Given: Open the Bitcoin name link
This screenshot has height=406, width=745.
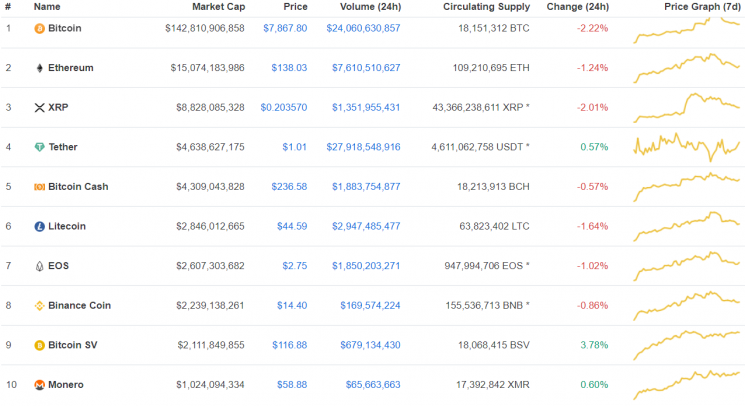Looking at the screenshot, I should click(x=65, y=28).
